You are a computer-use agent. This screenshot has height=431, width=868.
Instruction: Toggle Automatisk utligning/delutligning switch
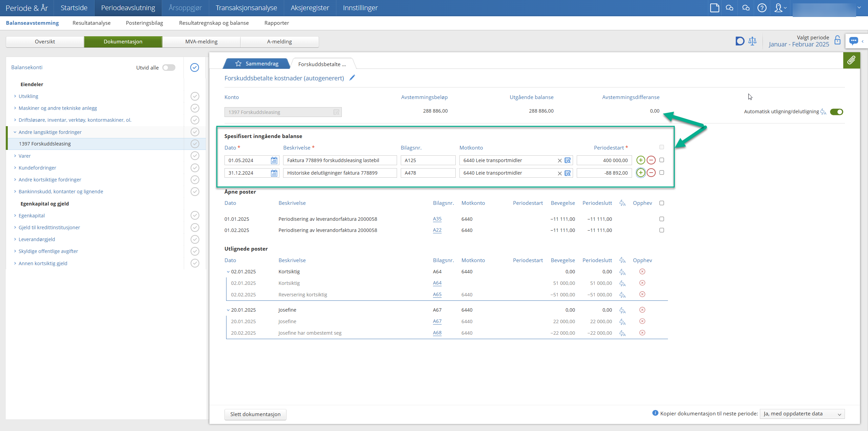[836, 112]
